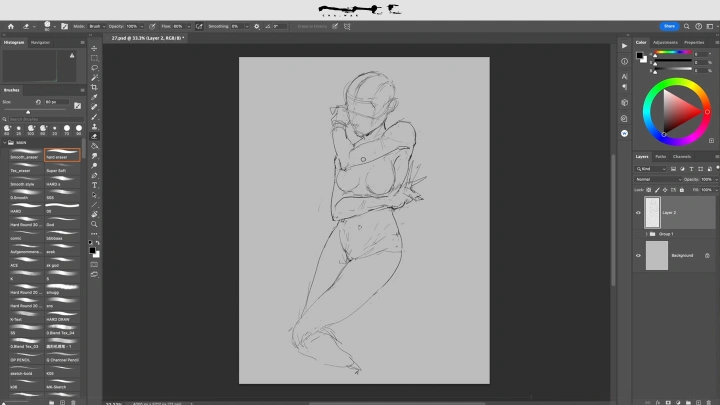Switch to the Navigator tab
The width and height of the screenshot is (720, 405).
click(x=40, y=42)
